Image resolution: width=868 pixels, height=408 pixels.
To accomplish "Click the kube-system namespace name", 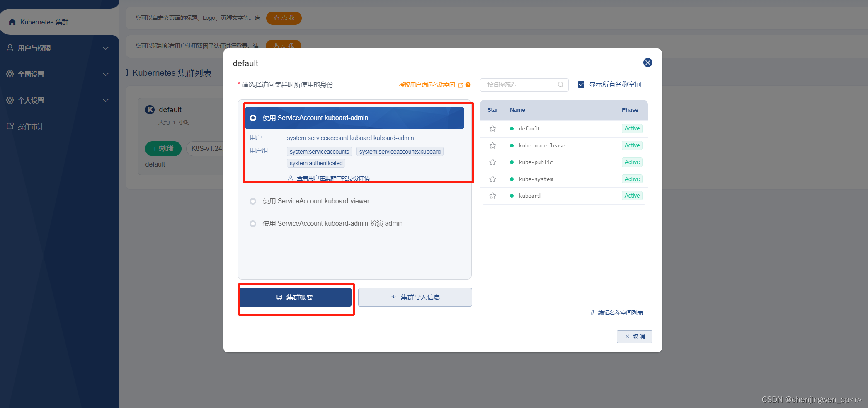I will coord(536,179).
